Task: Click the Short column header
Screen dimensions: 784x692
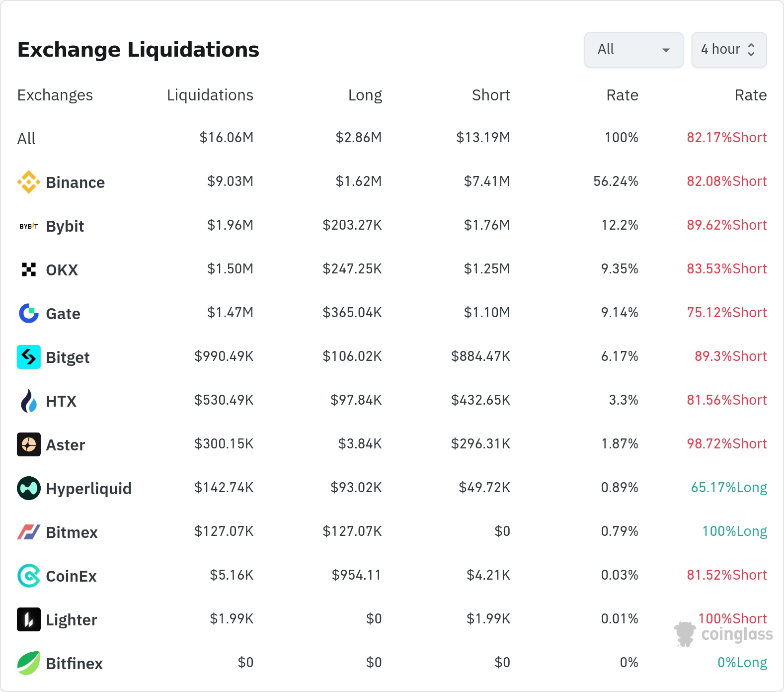Action: pyautogui.click(x=490, y=95)
